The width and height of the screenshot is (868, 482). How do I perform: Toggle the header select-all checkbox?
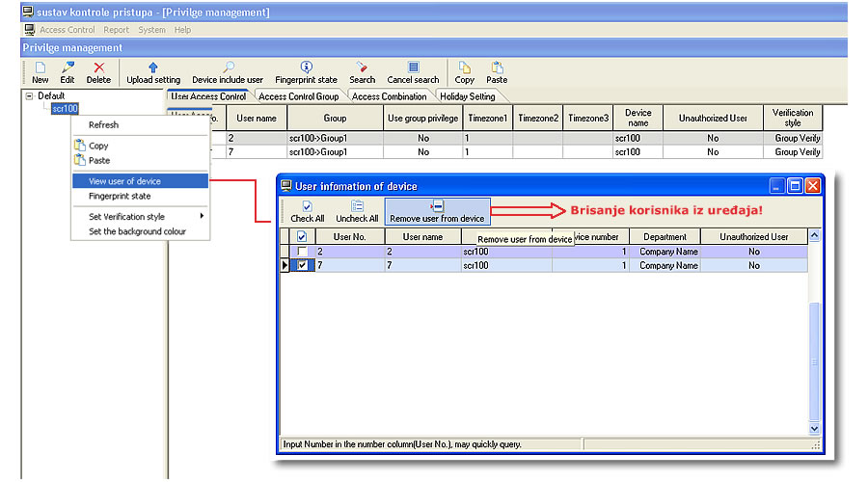303,237
